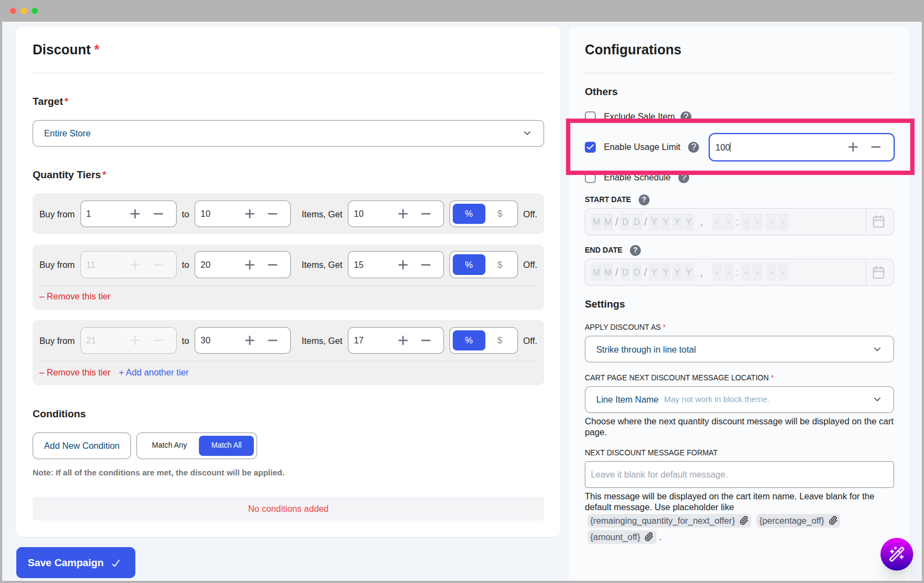
Task: Open the End Date calendar picker
Action: pyautogui.click(x=878, y=272)
